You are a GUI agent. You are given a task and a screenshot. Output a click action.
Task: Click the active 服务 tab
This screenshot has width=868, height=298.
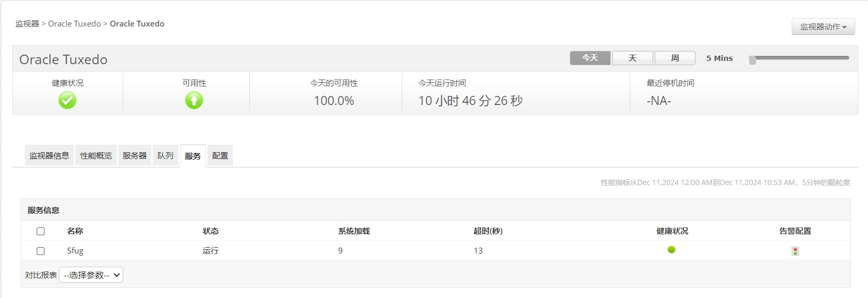[193, 156]
